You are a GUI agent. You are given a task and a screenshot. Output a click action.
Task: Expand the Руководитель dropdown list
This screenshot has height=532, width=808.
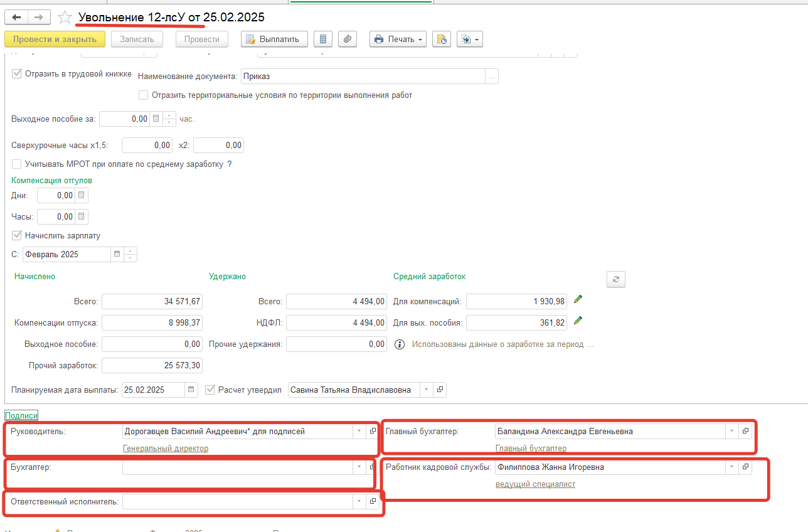click(358, 431)
